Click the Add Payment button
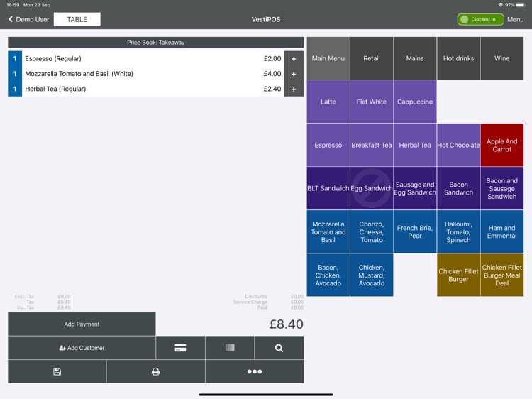This screenshot has height=399, width=532. [x=82, y=324]
